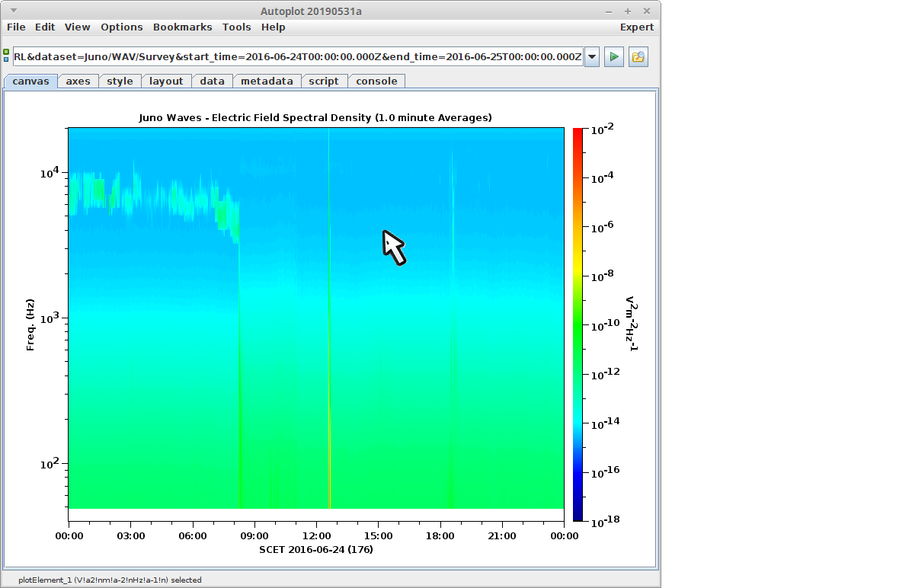This screenshot has height=588, width=912.
Task: Click the green play button to load the URI
Action: (614, 57)
